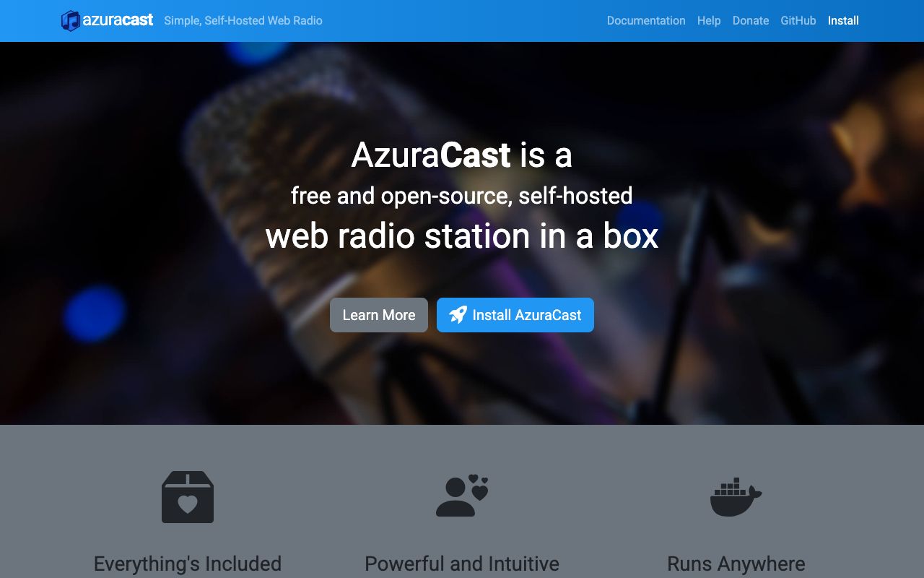Viewport: 924px width, 578px height.
Task: Click the 'Runs Anywhere' heading
Action: [x=736, y=564]
